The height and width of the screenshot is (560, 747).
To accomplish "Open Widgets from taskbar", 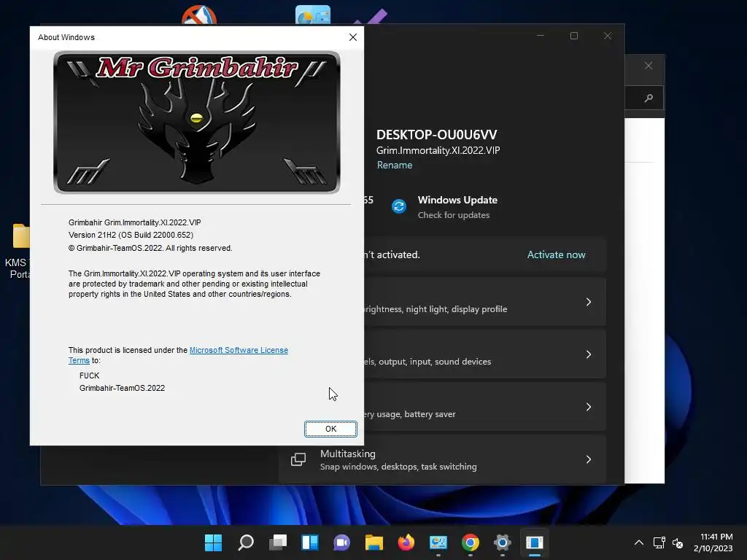I will [310, 542].
